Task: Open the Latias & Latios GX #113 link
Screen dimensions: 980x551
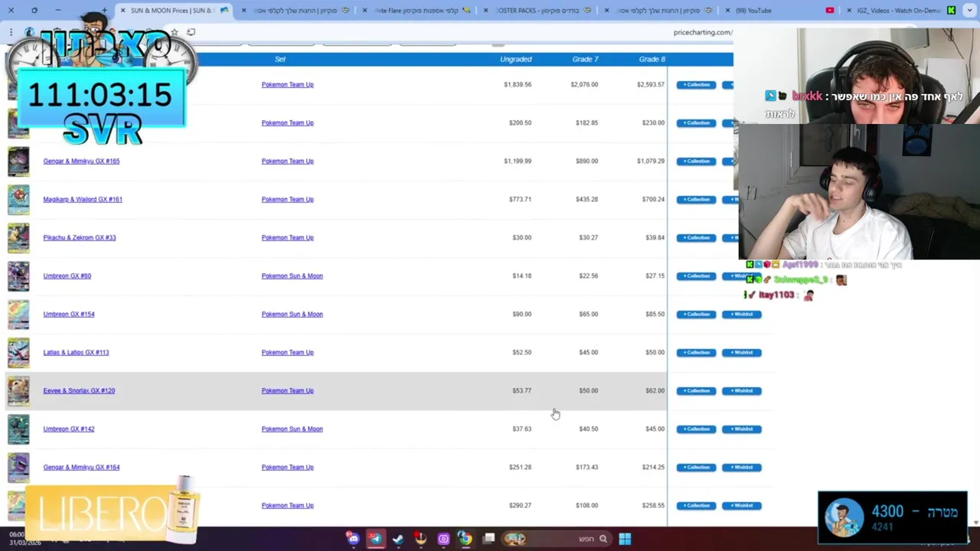Action: [x=76, y=352]
